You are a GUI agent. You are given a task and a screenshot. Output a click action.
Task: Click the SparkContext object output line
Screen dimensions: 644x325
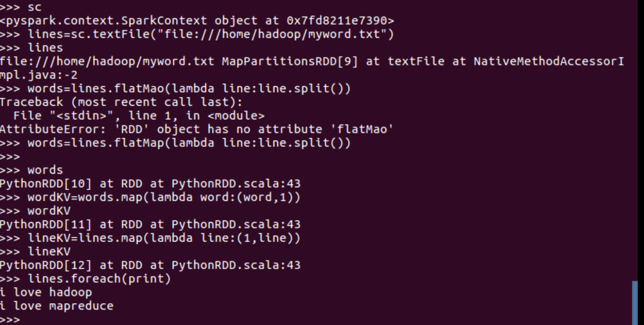click(x=197, y=21)
